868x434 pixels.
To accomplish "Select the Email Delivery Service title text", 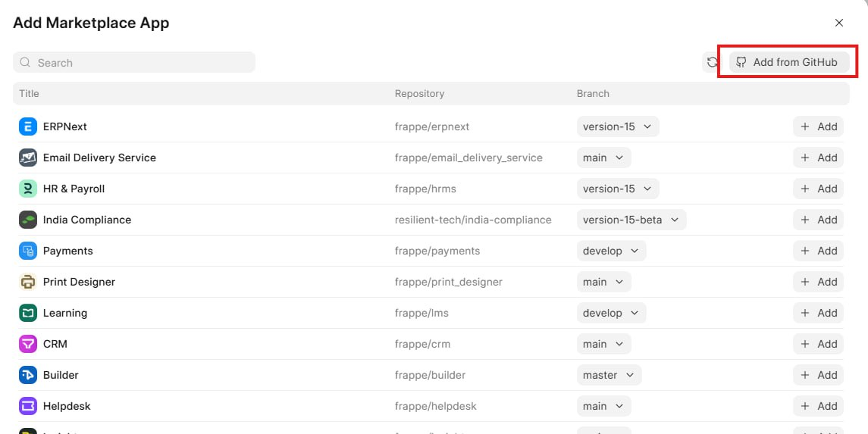I will pos(99,158).
